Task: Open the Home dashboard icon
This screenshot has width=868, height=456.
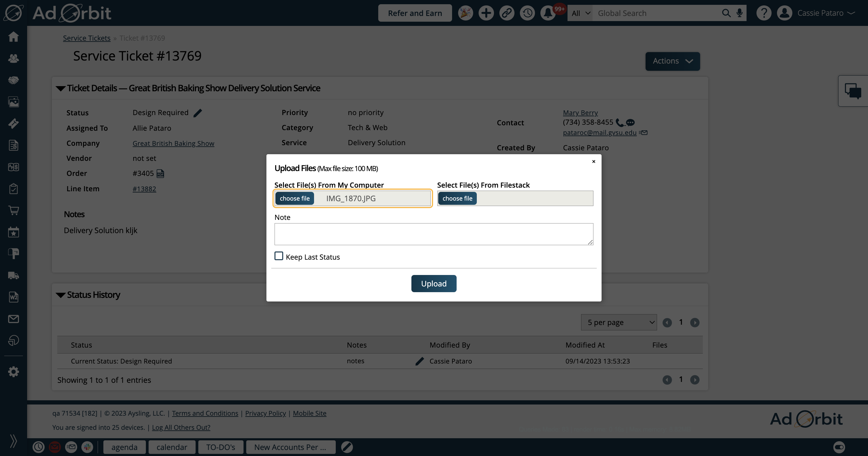Action: coord(14,36)
